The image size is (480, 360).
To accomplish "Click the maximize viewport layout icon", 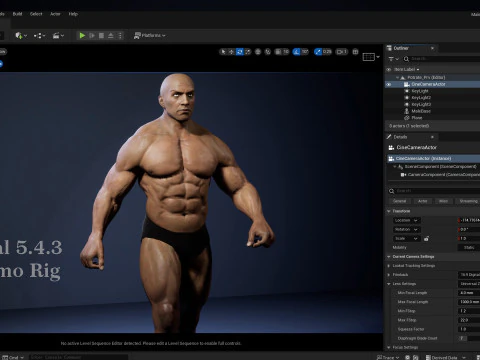I will tap(356, 52).
